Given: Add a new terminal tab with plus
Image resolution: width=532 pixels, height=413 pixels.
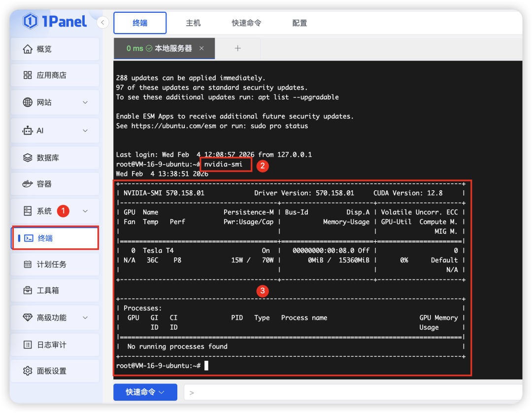Looking at the screenshot, I should pyautogui.click(x=238, y=48).
